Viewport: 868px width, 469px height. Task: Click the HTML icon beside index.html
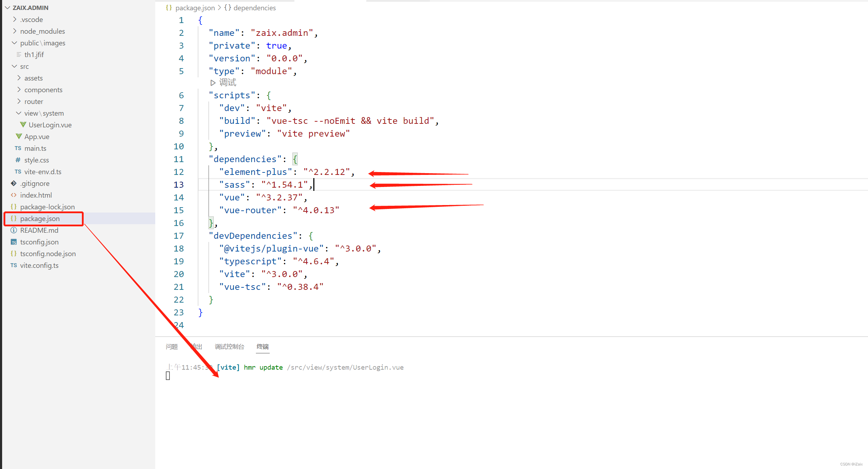[x=14, y=195]
